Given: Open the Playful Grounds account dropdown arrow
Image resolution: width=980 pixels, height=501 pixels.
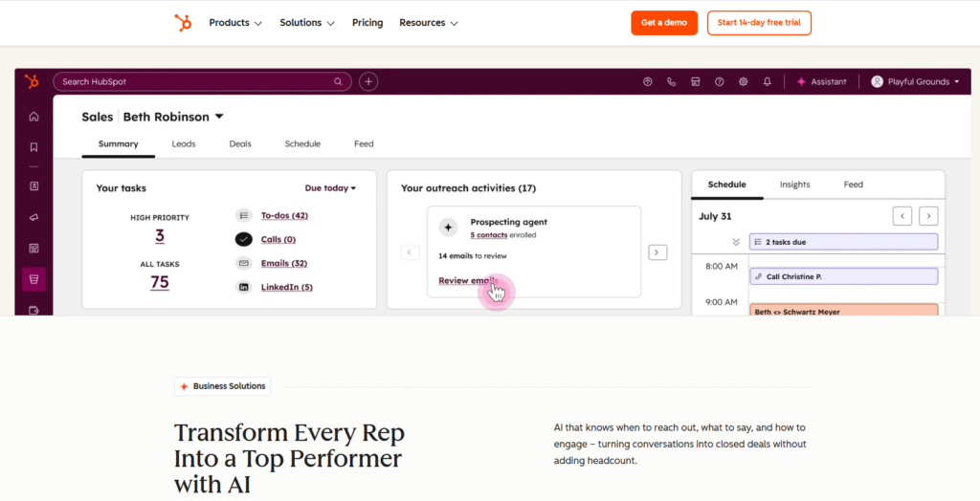Looking at the screenshot, I should [x=956, y=82].
